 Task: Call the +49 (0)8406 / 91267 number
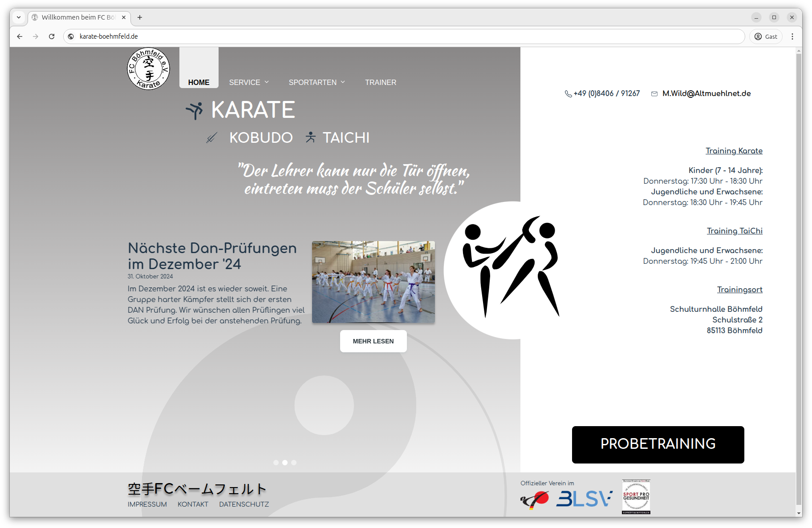point(607,93)
